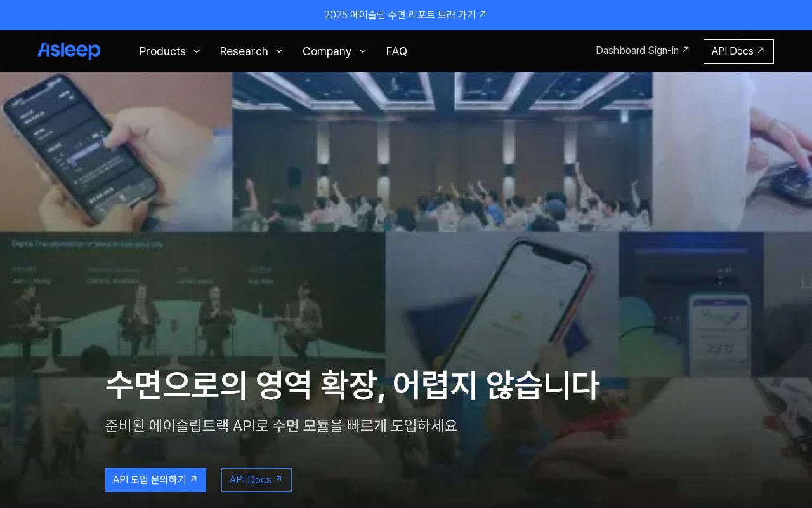Screen dimensions: 812x508
Task: Click the arrow icon on API 도입 문의하기
Action: coord(194,479)
